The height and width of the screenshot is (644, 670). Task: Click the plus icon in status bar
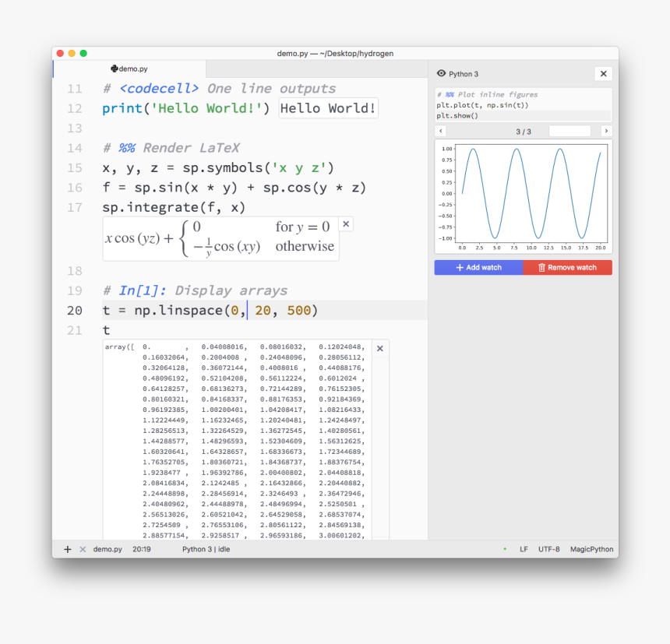pos(67,550)
